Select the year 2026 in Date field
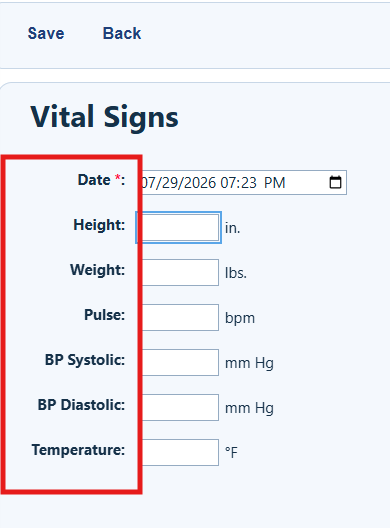The image size is (390, 528). click(200, 183)
